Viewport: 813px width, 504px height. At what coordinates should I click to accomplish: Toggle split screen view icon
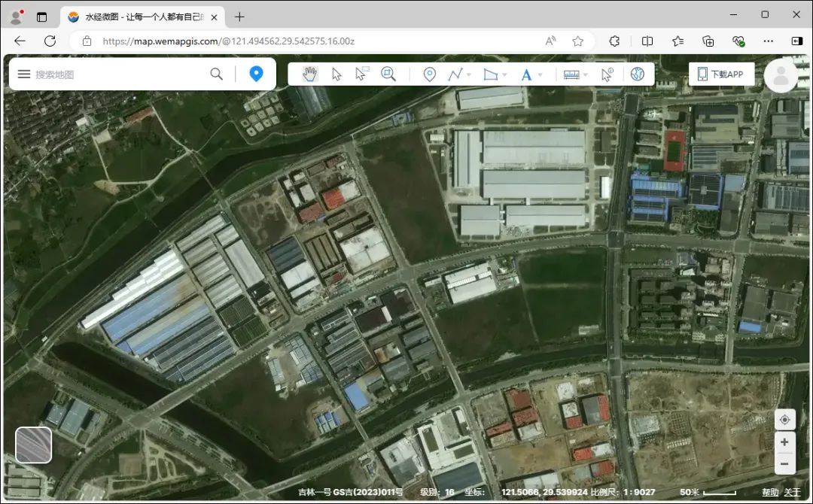click(x=647, y=41)
